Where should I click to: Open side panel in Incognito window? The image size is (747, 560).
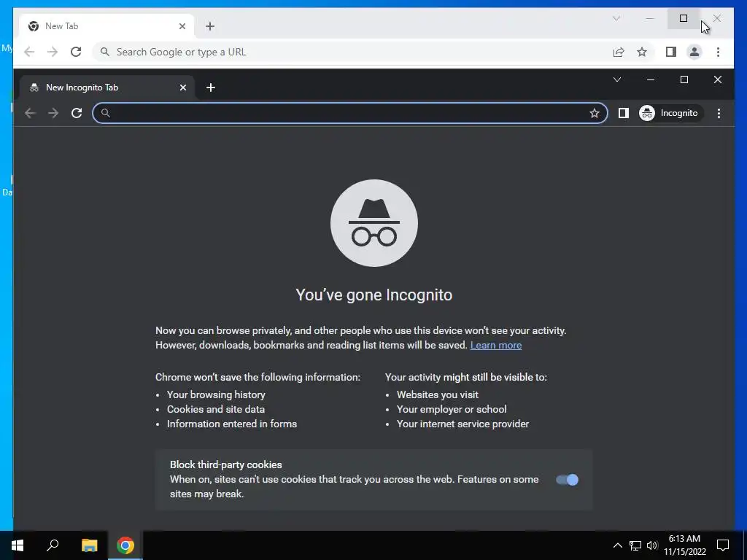pos(623,113)
